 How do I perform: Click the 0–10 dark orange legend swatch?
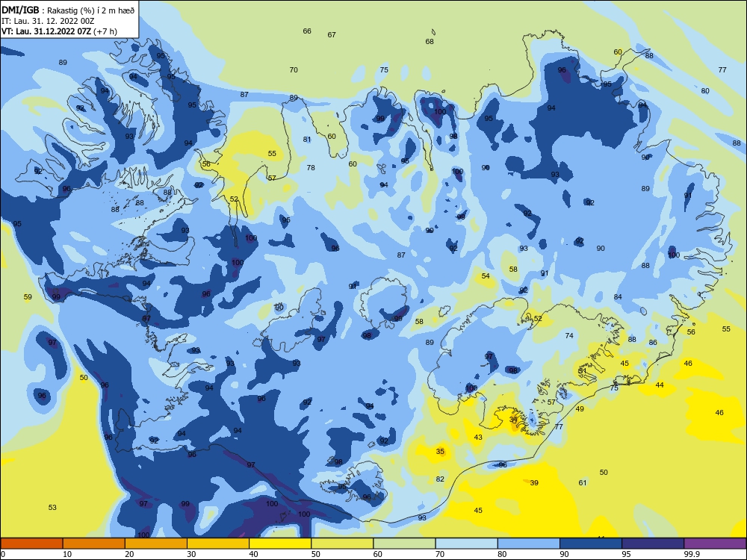[31, 544]
